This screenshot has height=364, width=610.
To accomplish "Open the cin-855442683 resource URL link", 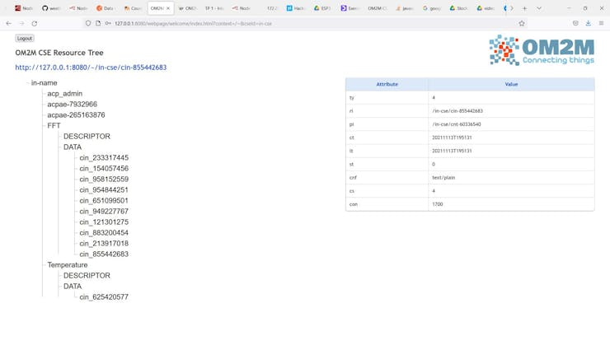I will coord(91,68).
